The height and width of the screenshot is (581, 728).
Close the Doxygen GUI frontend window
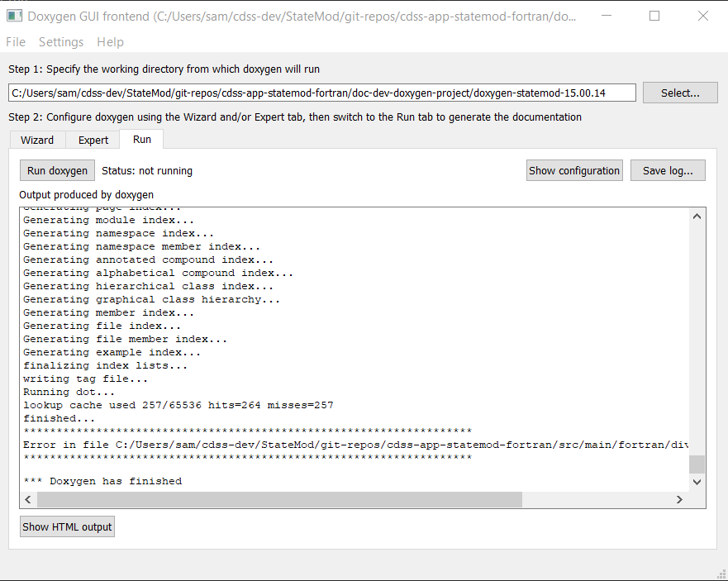point(703,16)
